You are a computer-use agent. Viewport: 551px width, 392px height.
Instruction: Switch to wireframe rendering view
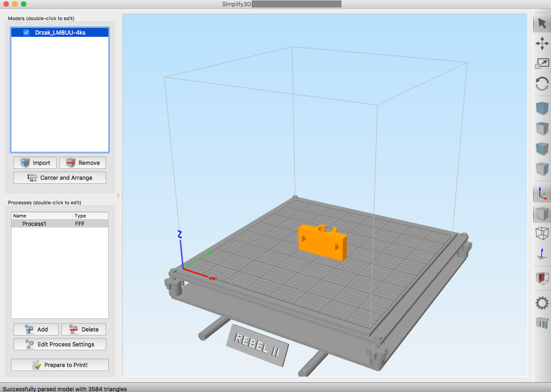542,233
